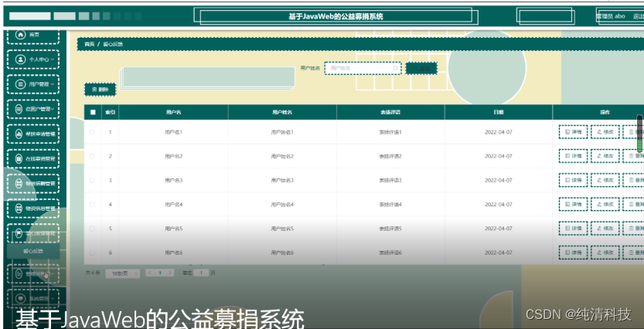Click 修改 for 用户名3 row

tap(605, 180)
